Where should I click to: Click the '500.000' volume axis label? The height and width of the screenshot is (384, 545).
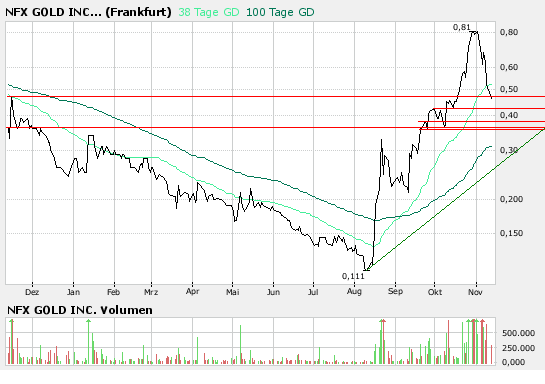pos(518,333)
